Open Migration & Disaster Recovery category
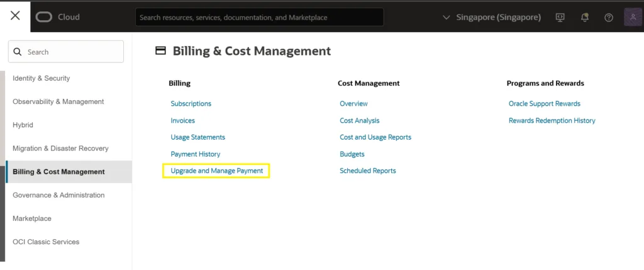This screenshot has height=270, width=644. [x=60, y=149]
